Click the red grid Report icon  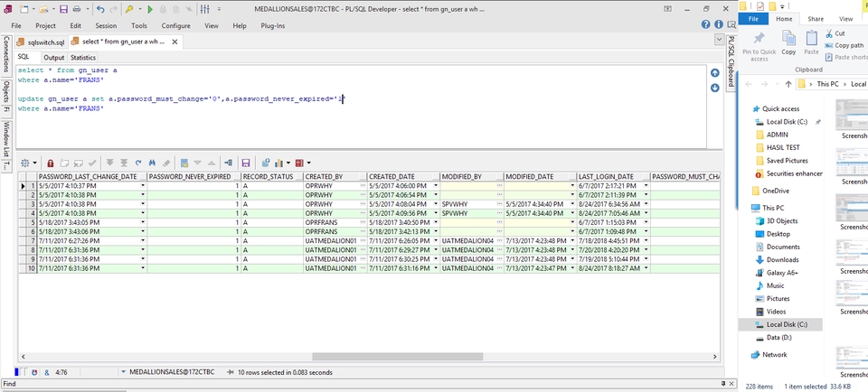[x=299, y=163]
